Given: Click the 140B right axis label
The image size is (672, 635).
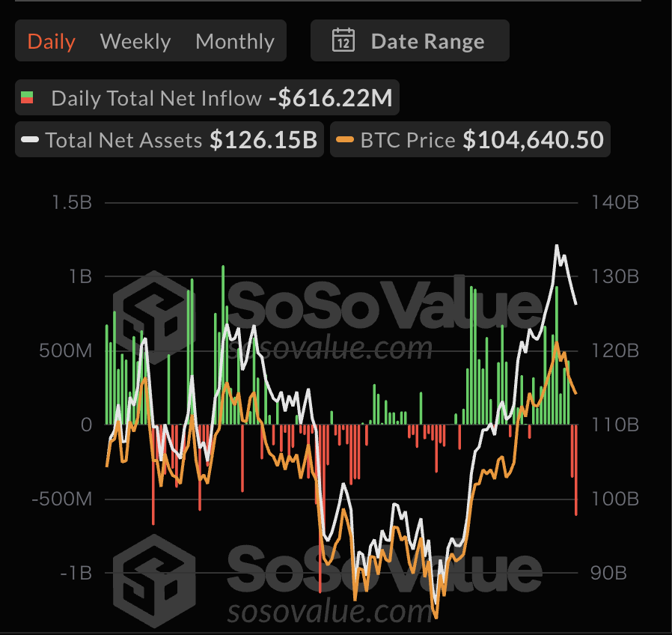Looking at the screenshot, I should pyautogui.click(x=615, y=202).
